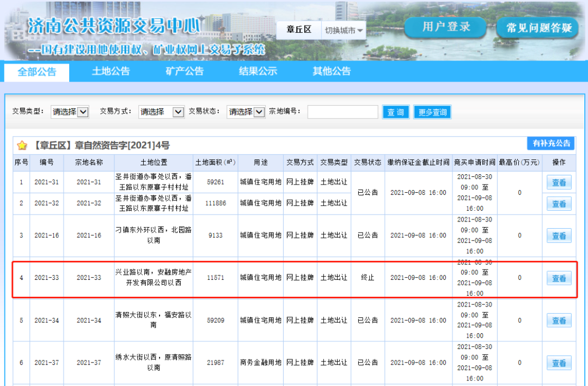Open the 交易状态 dropdown

click(x=246, y=112)
